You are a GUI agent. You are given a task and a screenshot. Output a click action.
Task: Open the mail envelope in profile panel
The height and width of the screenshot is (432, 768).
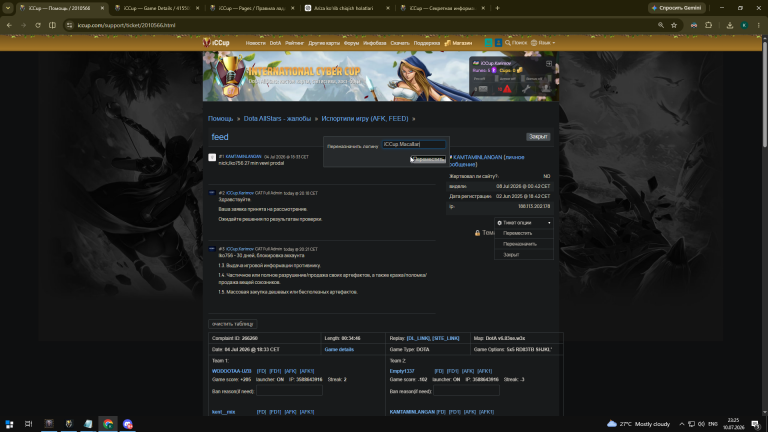pyautogui.click(x=482, y=89)
